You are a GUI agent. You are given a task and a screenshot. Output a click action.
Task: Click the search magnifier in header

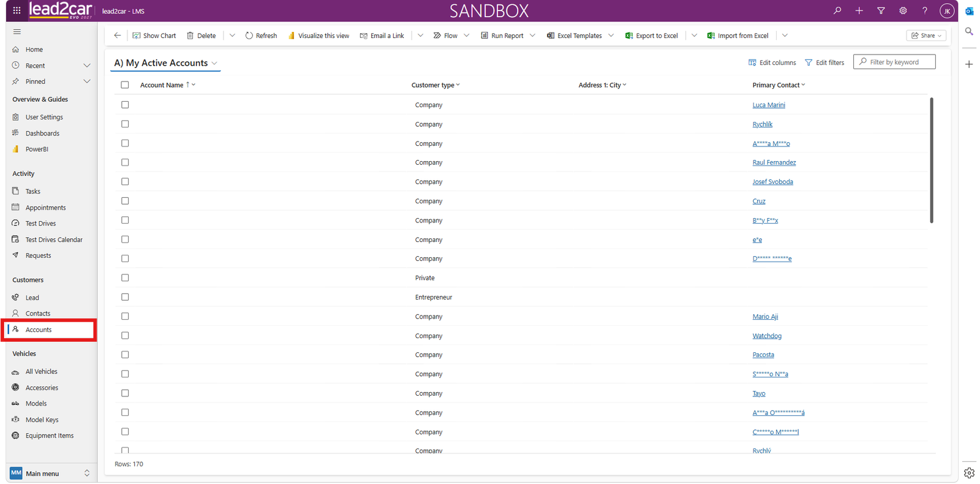tap(837, 10)
